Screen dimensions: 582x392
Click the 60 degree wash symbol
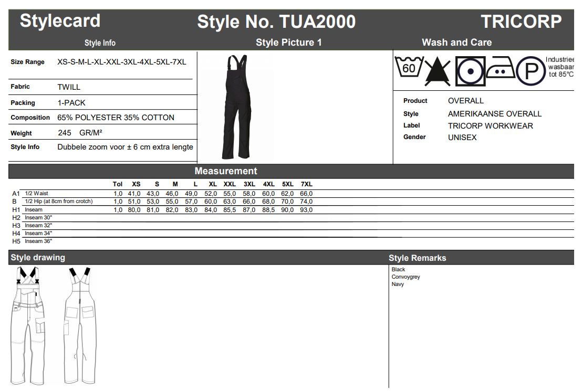409,68
